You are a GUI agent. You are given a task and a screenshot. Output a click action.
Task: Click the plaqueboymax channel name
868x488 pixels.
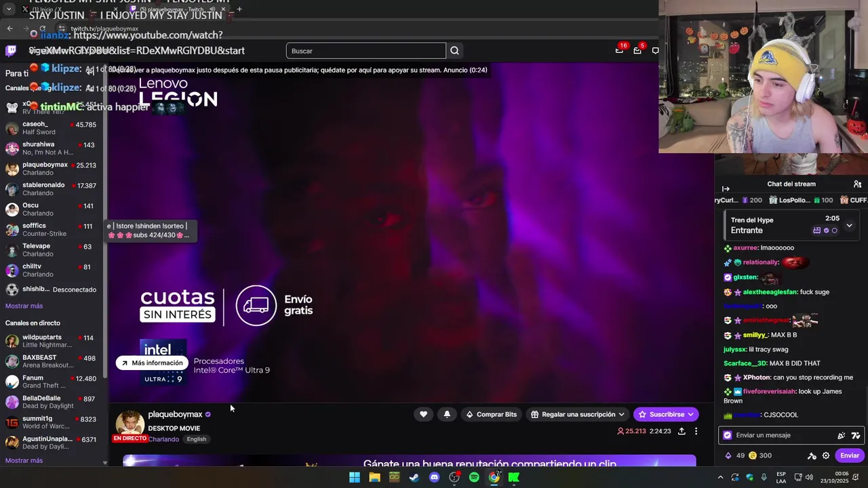[x=175, y=414]
